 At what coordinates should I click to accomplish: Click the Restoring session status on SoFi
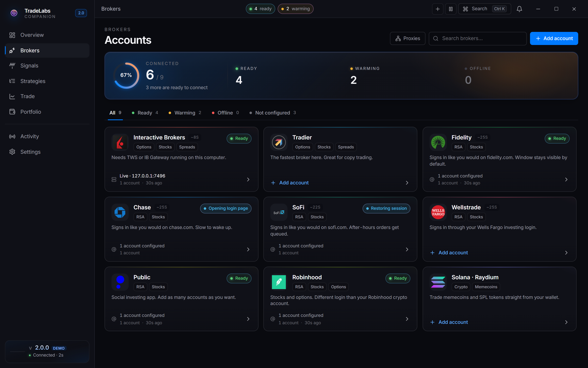(386, 209)
